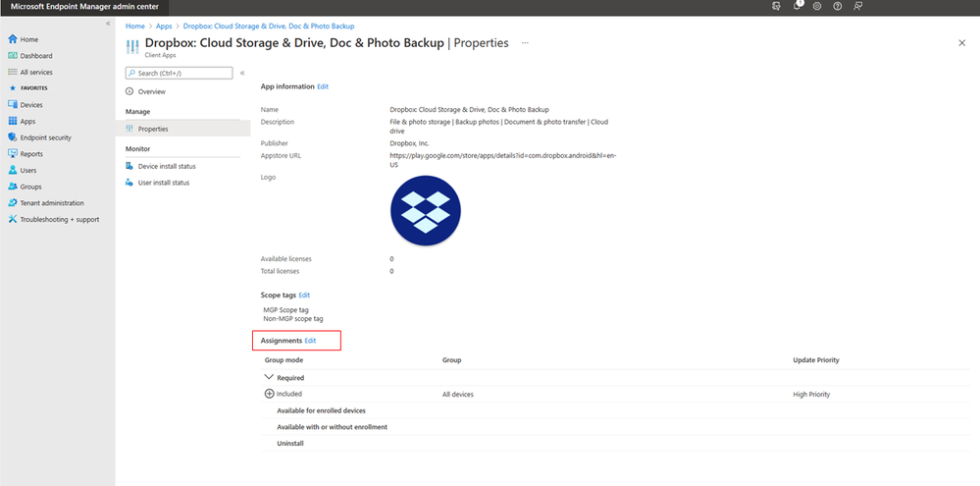
Task: Open Tenant administration section
Action: [52, 202]
